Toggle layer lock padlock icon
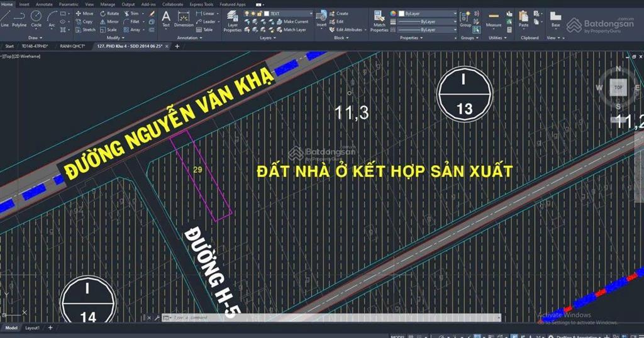Viewport: 644px width, 338px height. pyautogui.click(x=259, y=14)
